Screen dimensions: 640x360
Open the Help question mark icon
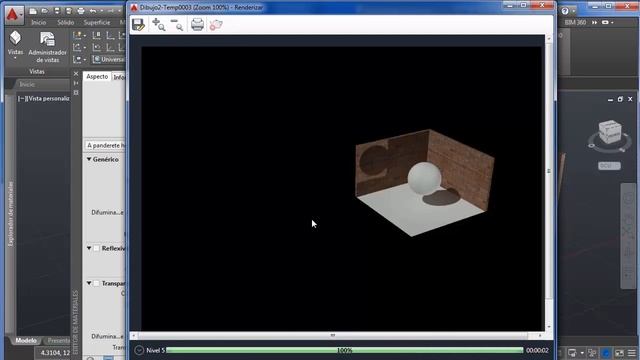point(565,11)
